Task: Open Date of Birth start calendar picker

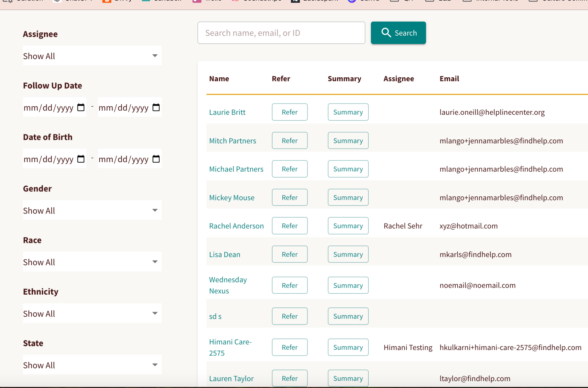Action: click(x=81, y=159)
